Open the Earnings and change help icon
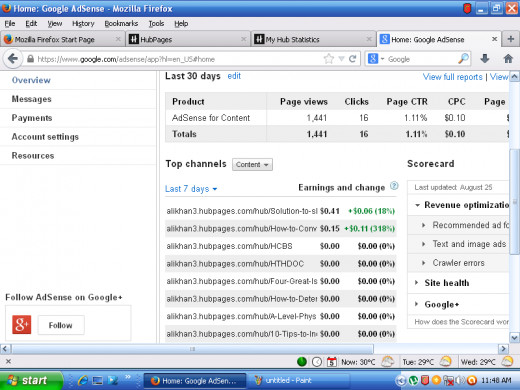520x390 pixels. pos(394,186)
